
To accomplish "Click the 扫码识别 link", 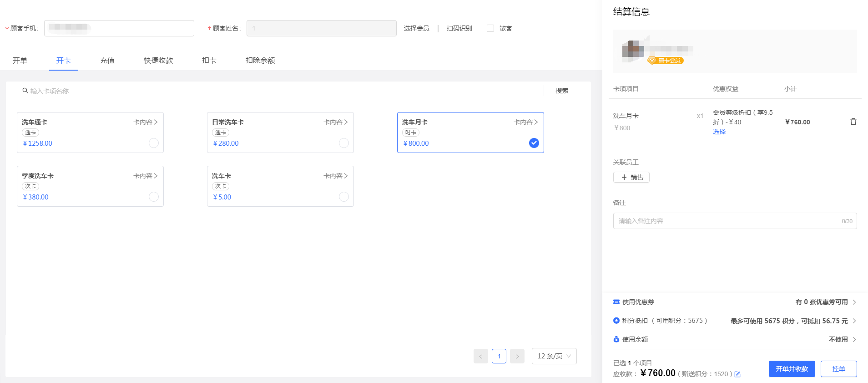I will (x=459, y=28).
